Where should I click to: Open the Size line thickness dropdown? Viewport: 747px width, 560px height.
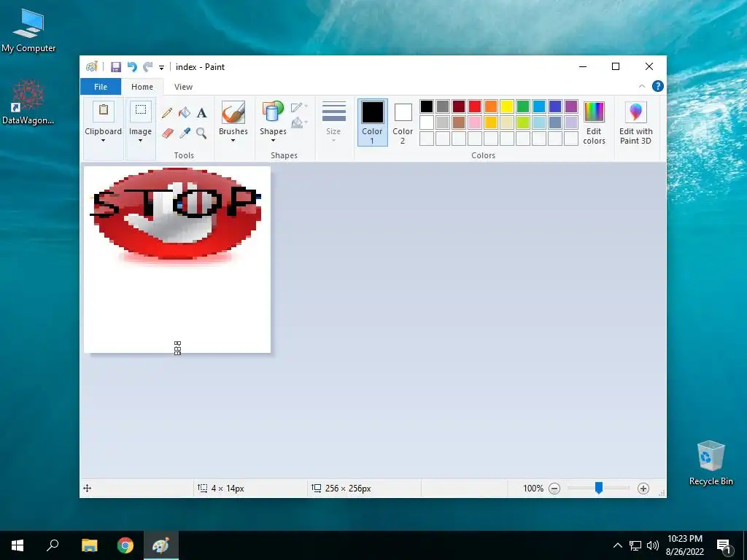coord(333,122)
